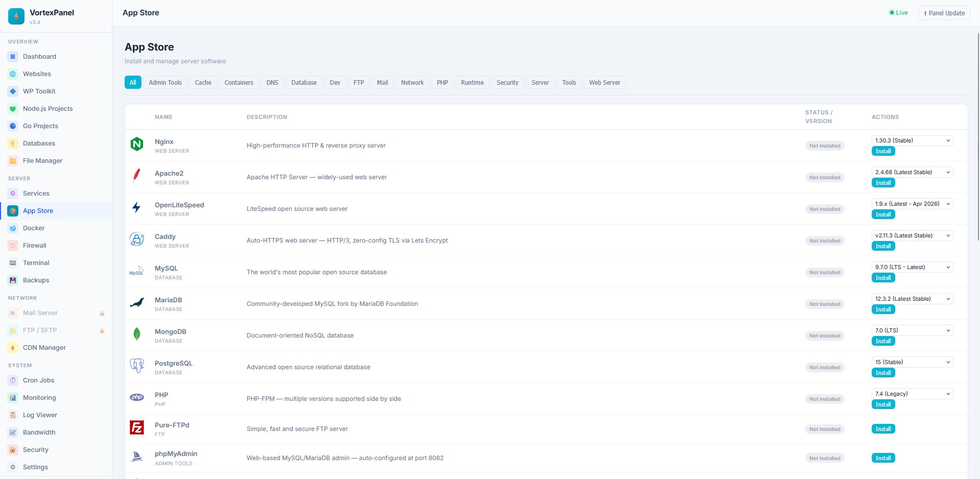Open the Mail Server sidebar item
This screenshot has height=479, width=980.
[56, 313]
